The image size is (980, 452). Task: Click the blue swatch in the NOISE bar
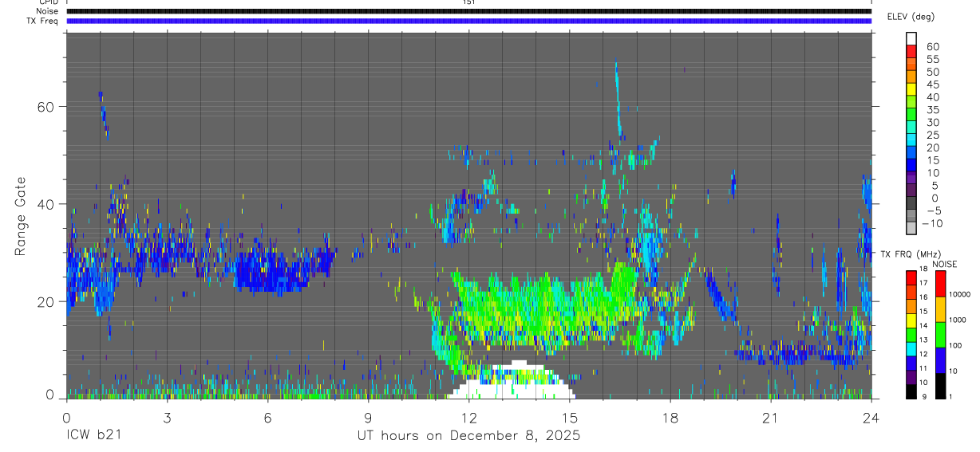[x=940, y=360]
